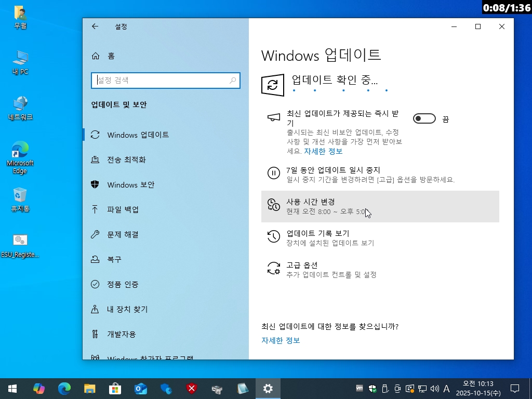The image size is (532, 399).
Task: Click the 업데이트 및 보안 section heading
Action: 119,104
